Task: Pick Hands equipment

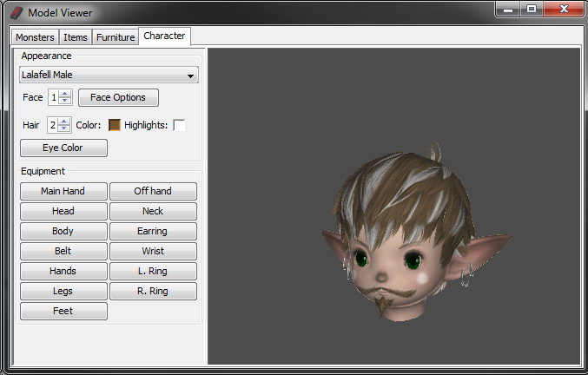Action: tap(63, 271)
